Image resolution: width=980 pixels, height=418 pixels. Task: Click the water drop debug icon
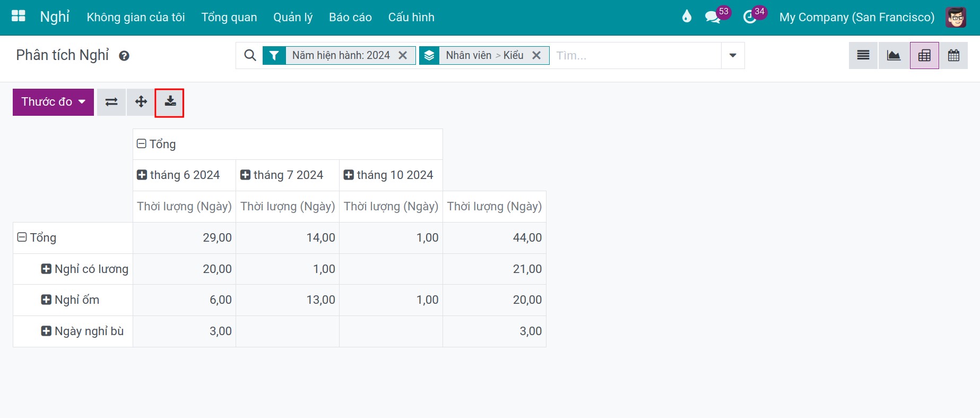[x=687, y=17]
